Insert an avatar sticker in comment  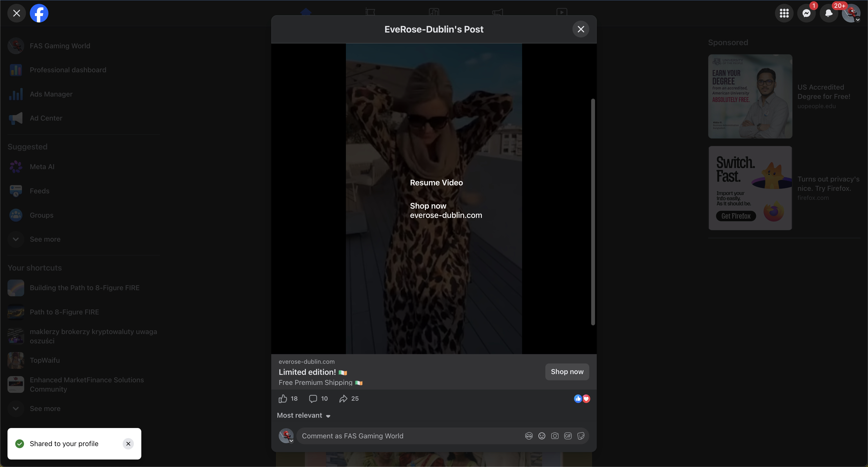[529, 436]
